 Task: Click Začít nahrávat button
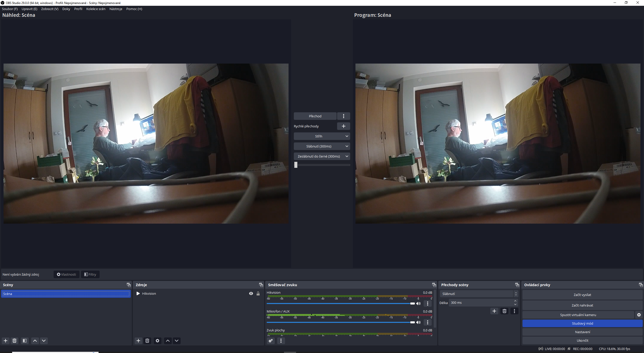(x=582, y=305)
